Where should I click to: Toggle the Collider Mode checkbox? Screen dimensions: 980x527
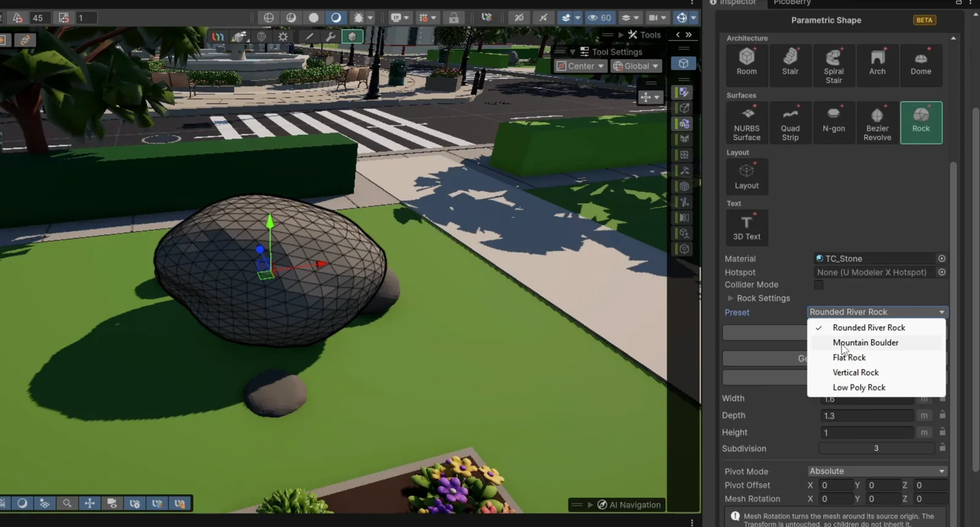(x=819, y=285)
